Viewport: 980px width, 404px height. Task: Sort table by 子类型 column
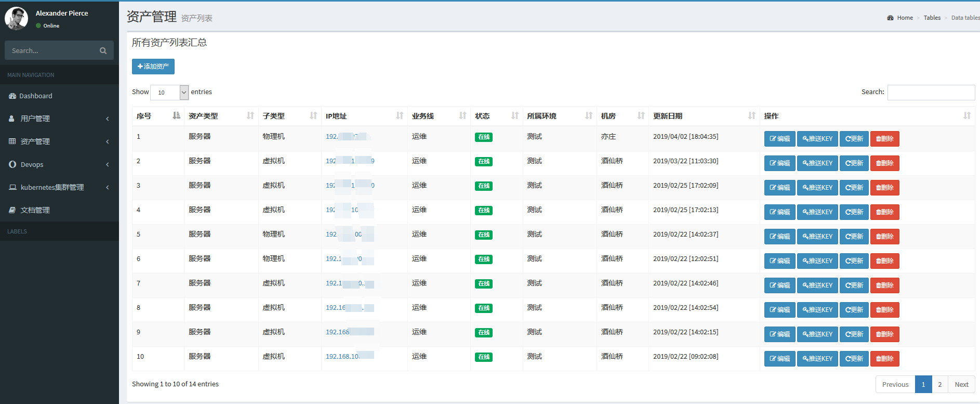[x=289, y=116]
